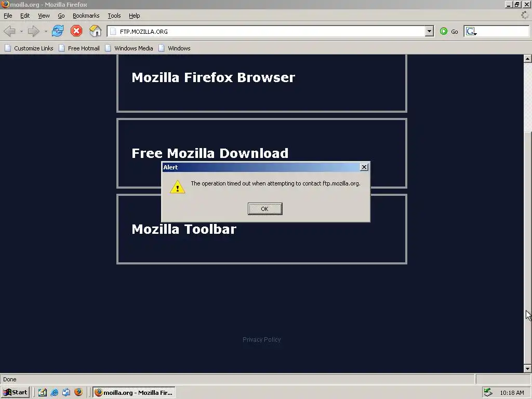Open the Go menu
The width and height of the screenshot is (532, 399).
pyautogui.click(x=61, y=16)
